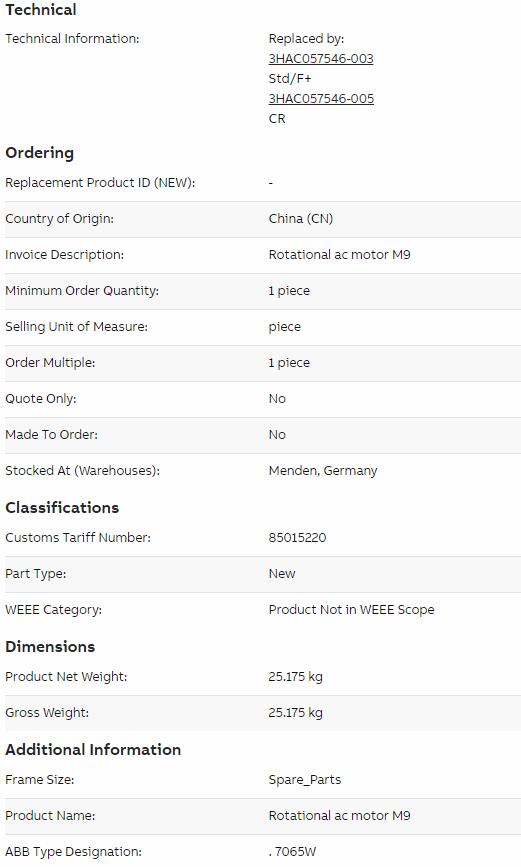Click the Minimum Order Quantity label

click(82, 291)
